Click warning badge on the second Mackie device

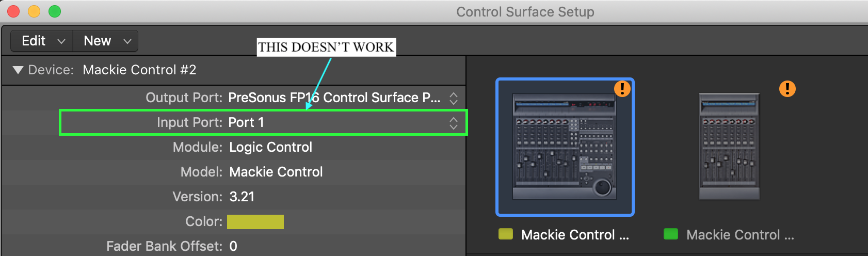787,89
